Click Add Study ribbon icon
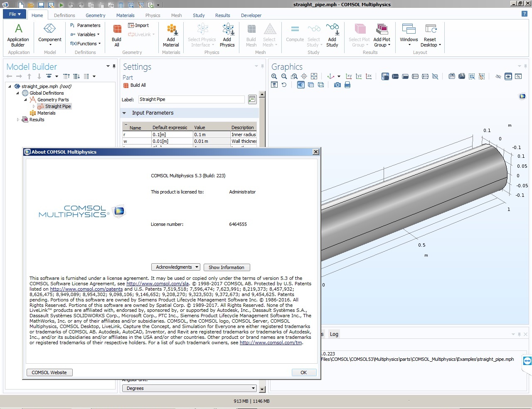The image size is (532, 409). (x=332, y=29)
